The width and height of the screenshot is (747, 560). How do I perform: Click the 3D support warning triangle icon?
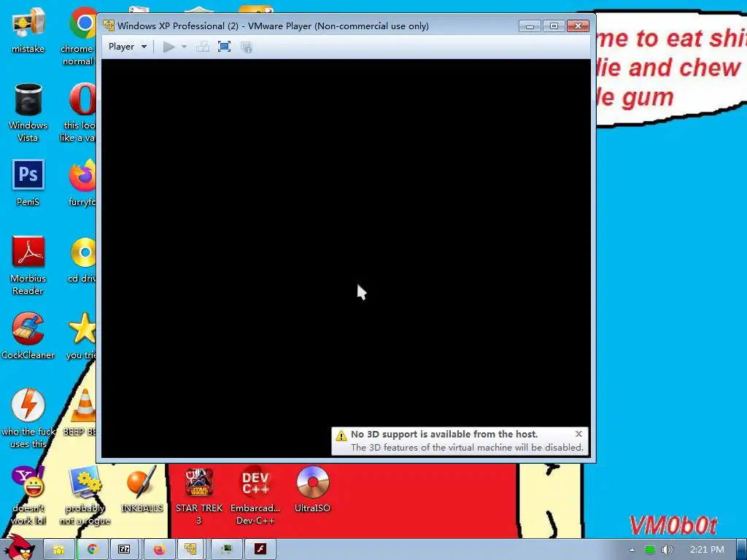pyautogui.click(x=341, y=435)
